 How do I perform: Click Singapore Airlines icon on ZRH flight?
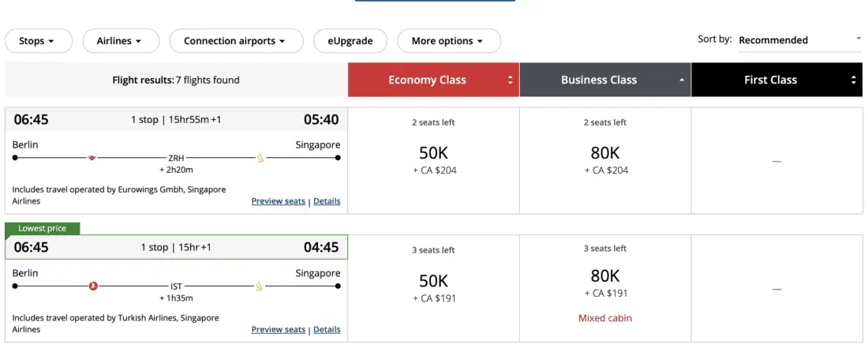[x=259, y=158]
